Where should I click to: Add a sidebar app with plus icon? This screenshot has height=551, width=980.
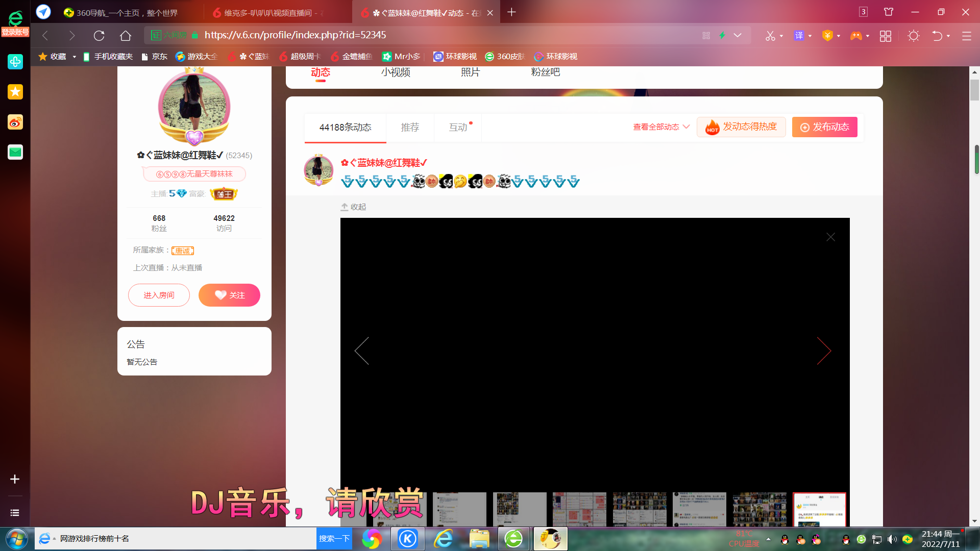pos(15,479)
